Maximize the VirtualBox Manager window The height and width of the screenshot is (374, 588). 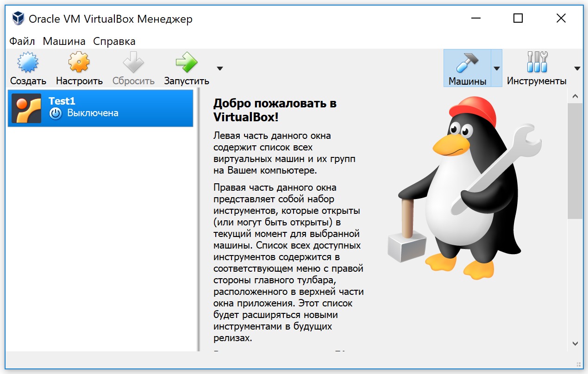[518, 19]
